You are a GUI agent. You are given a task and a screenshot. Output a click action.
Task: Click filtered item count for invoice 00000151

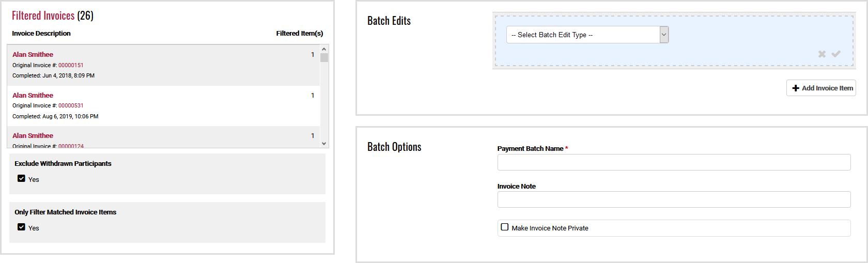pos(313,54)
